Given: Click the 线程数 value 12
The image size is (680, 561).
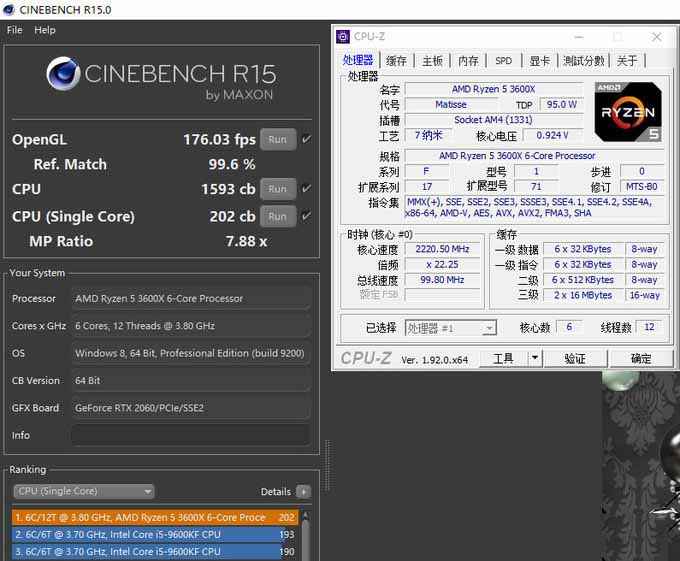Looking at the screenshot, I should 649,327.
